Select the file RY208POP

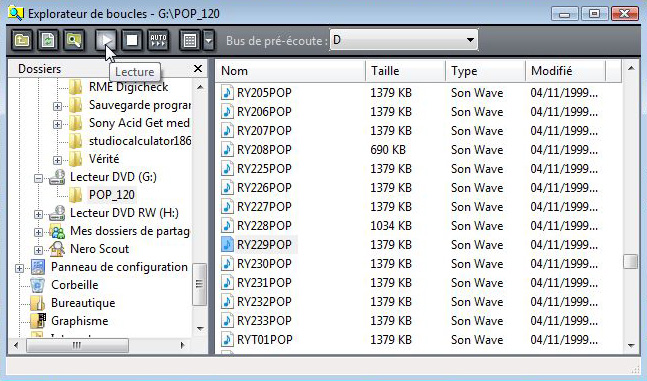click(x=264, y=150)
